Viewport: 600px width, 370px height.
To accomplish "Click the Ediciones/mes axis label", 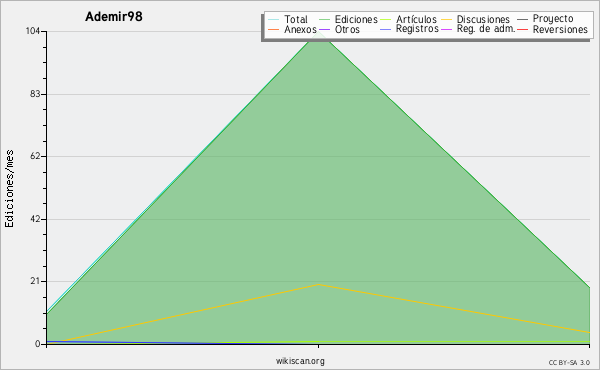I will click(9, 189).
